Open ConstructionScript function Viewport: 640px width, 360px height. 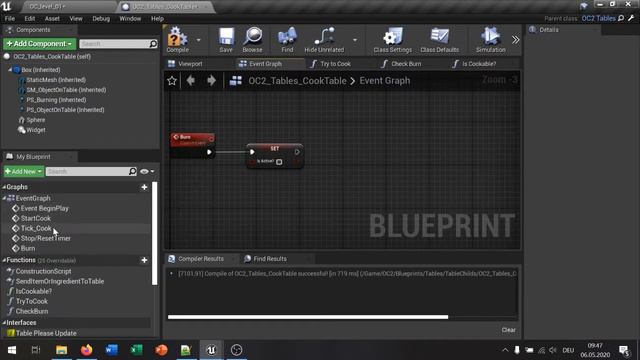(43, 271)
